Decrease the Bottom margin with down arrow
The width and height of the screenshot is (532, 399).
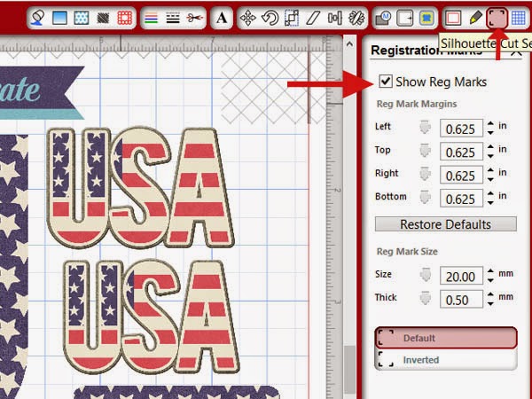490,202
